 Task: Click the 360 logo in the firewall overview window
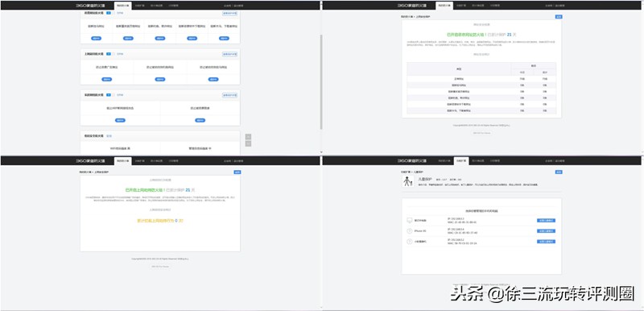[90, 6]
